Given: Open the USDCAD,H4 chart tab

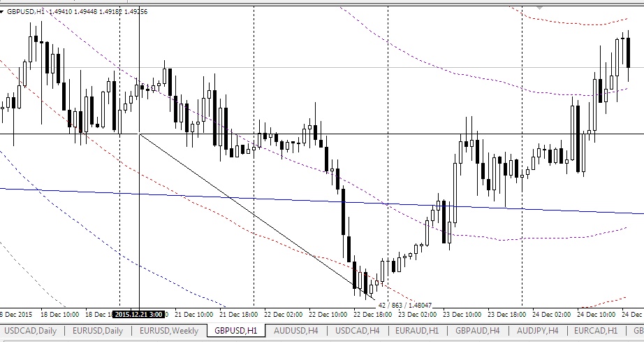Looking at the screenshot, I should (x=358, y=331).
